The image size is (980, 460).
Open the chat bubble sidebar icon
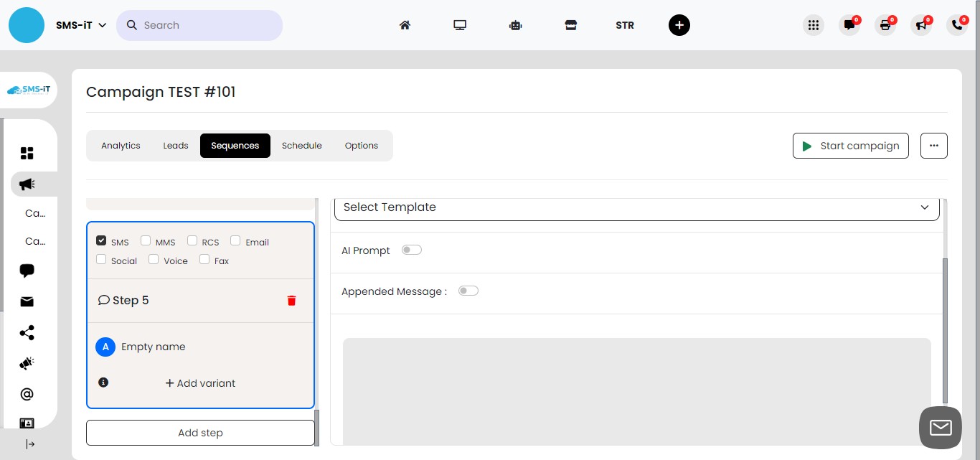click(27, 271)
